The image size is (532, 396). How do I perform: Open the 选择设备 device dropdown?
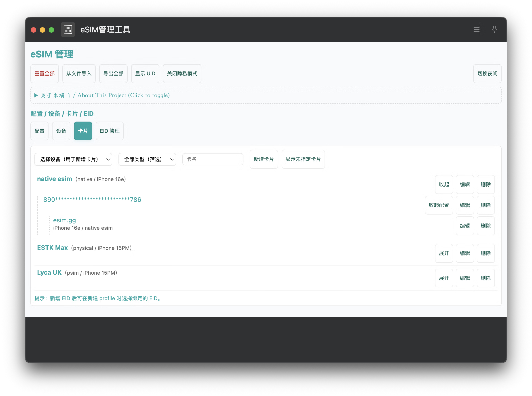click(73, 159)
